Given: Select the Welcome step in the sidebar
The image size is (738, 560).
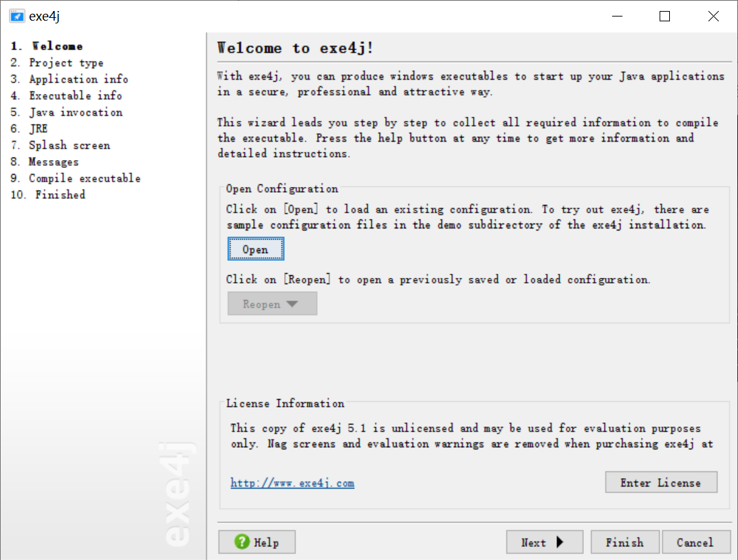Looking at the screenshot, I should tap(47, 46).
